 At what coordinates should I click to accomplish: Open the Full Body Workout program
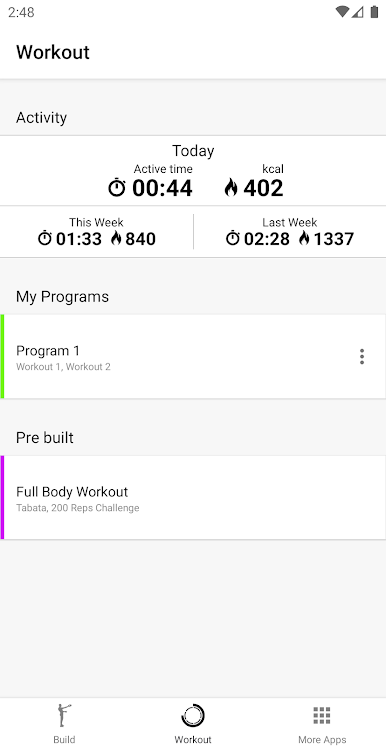pos(193,498)
